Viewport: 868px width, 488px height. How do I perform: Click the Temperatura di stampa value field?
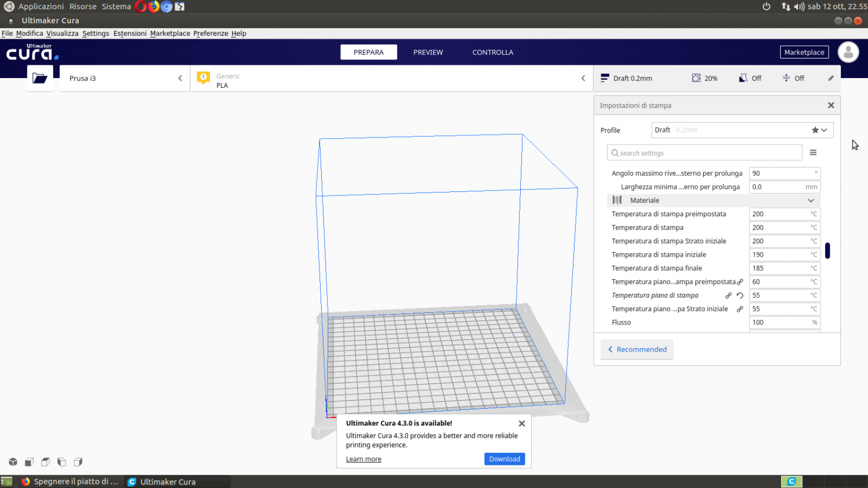point(785,227)
